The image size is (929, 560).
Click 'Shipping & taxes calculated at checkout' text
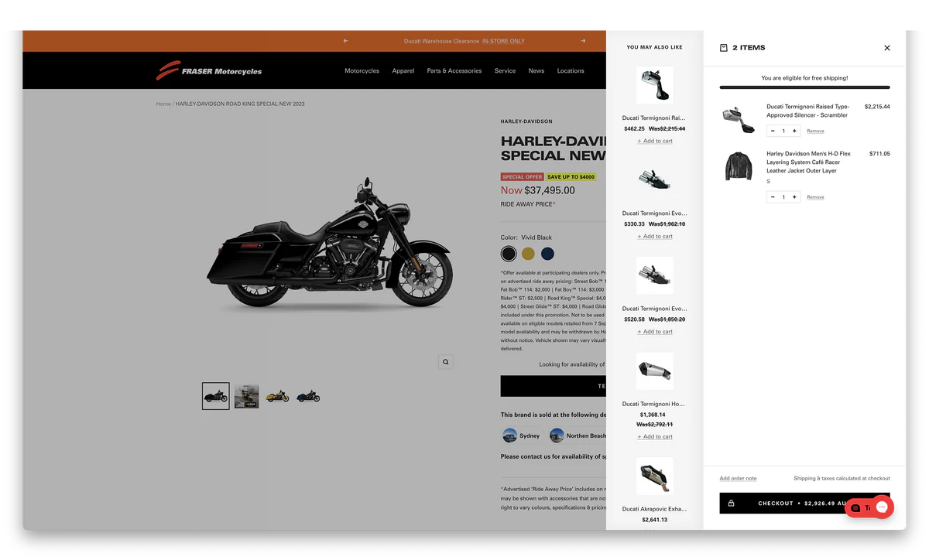click(x=842, y=478)
